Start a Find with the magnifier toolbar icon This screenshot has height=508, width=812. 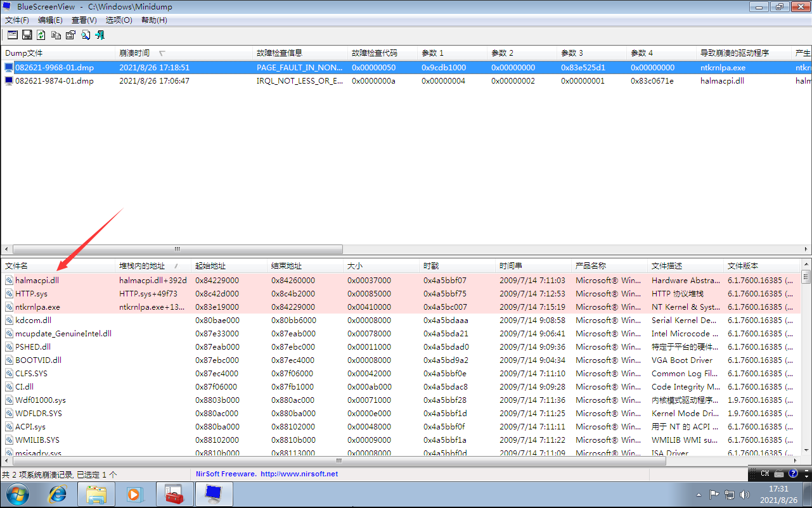(85, 34)
